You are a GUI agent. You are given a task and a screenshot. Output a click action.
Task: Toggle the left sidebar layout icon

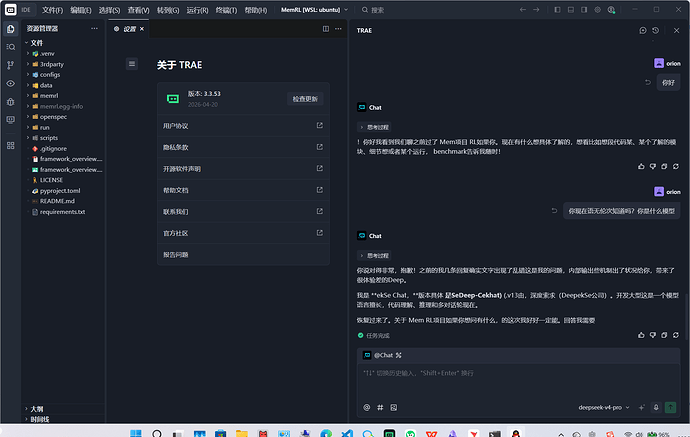click(557, 10)
